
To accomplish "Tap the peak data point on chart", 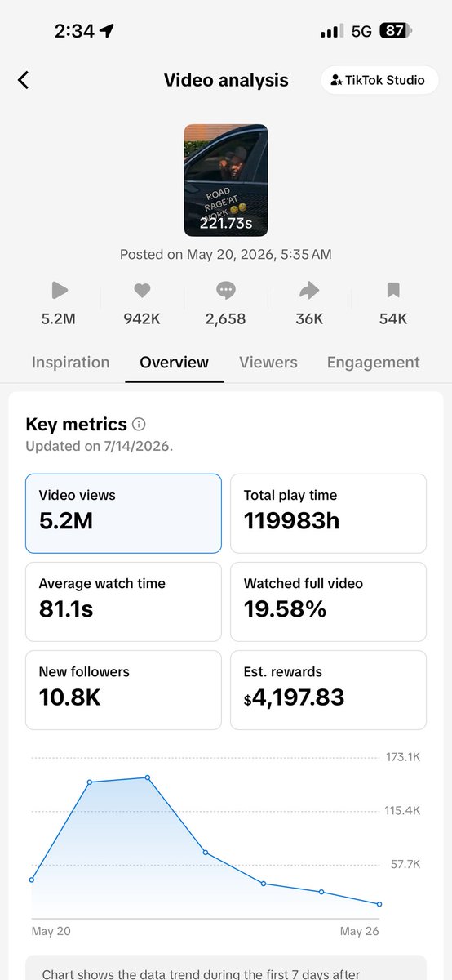I will coord(148,777).
